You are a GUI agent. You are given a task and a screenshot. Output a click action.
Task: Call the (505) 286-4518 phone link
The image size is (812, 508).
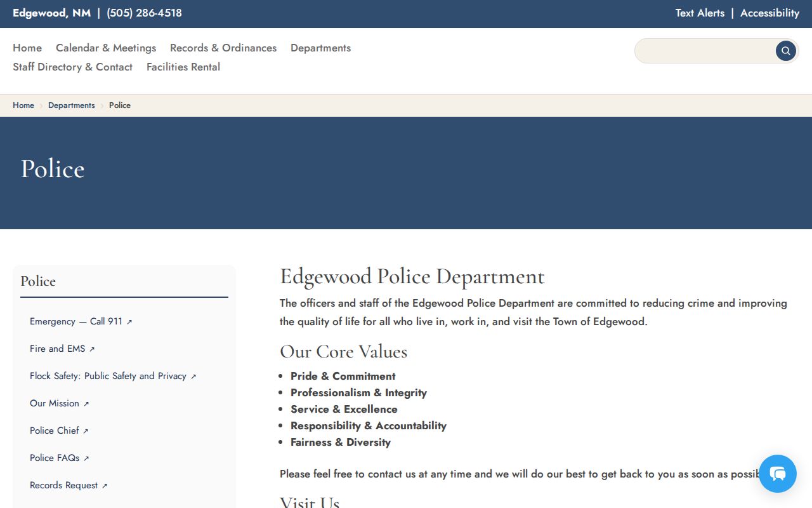(144, 13)
